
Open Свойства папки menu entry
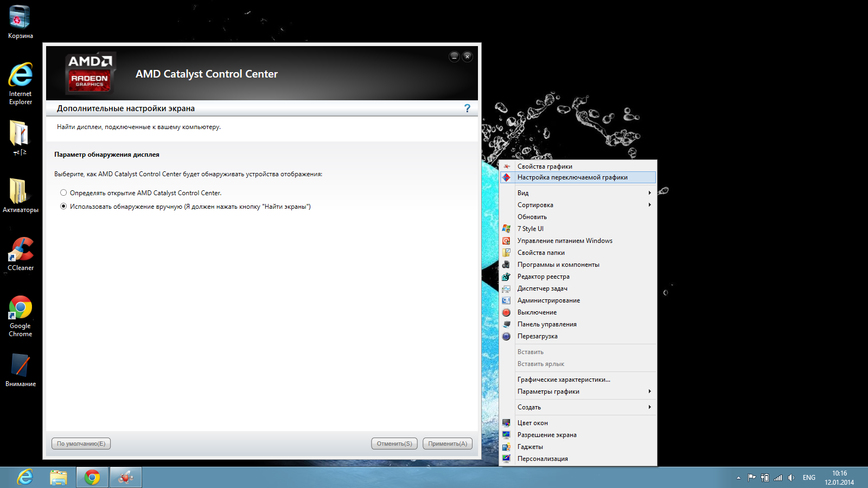(x=578, y=253)
